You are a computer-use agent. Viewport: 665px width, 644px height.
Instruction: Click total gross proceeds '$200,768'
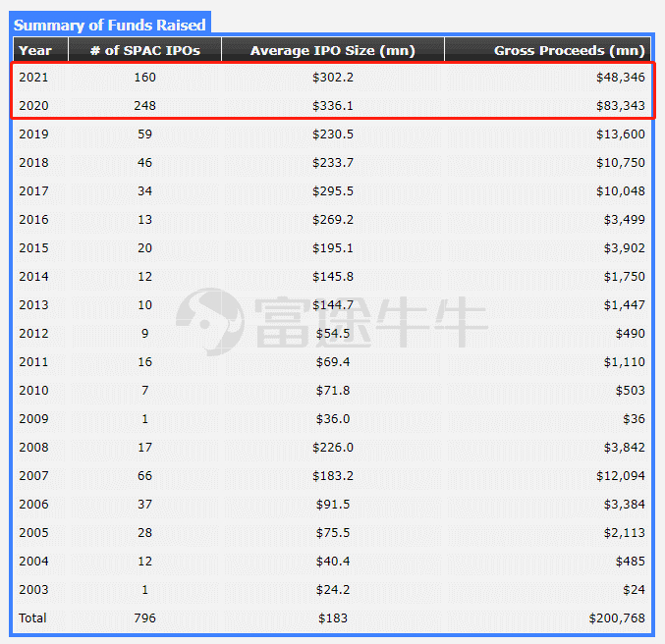(617, 617)
